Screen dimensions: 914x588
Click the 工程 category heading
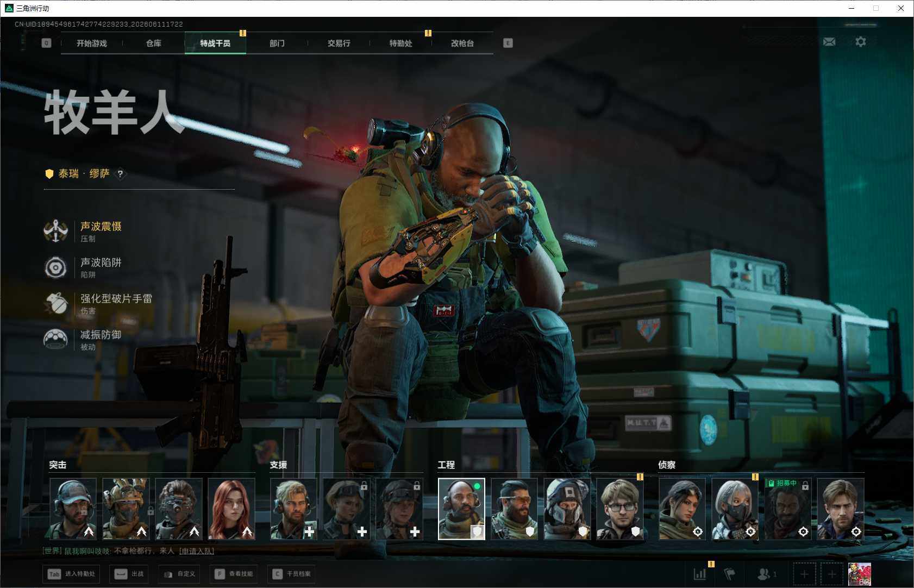tap(446, 465)
